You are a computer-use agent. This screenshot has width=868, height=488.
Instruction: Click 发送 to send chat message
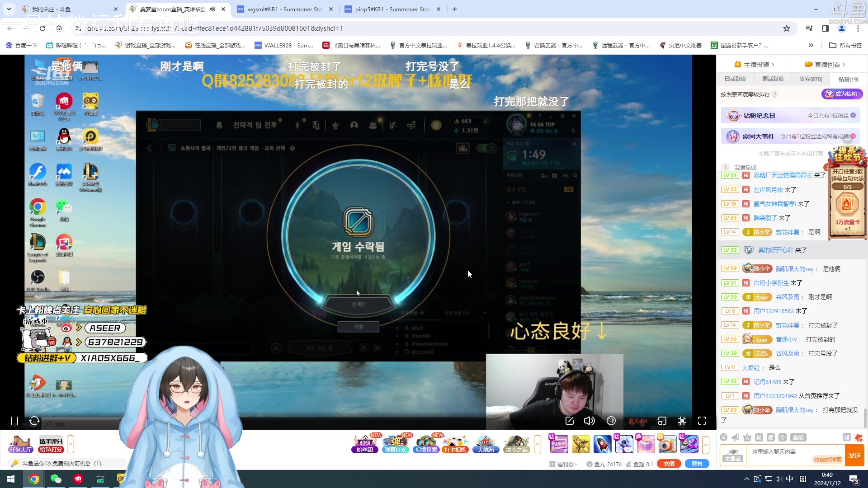point(854,455)
